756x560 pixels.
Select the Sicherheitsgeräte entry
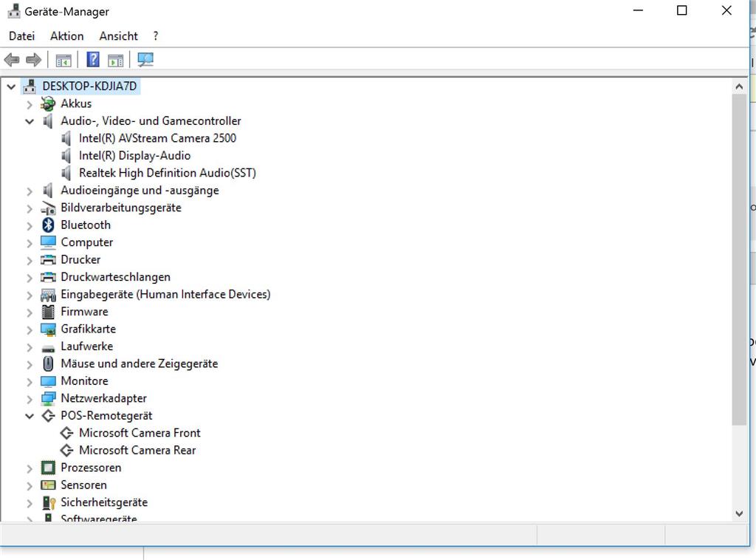tap(104, 502)
